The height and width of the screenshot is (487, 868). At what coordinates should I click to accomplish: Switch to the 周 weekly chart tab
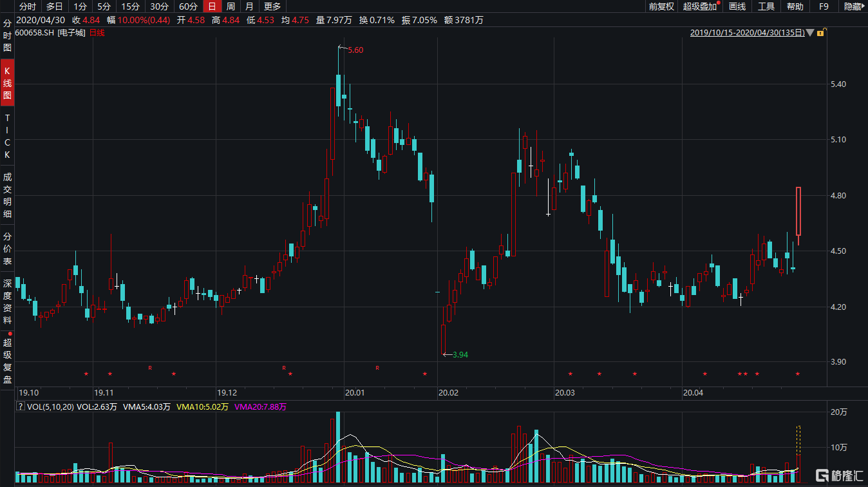tap(230, 6)
